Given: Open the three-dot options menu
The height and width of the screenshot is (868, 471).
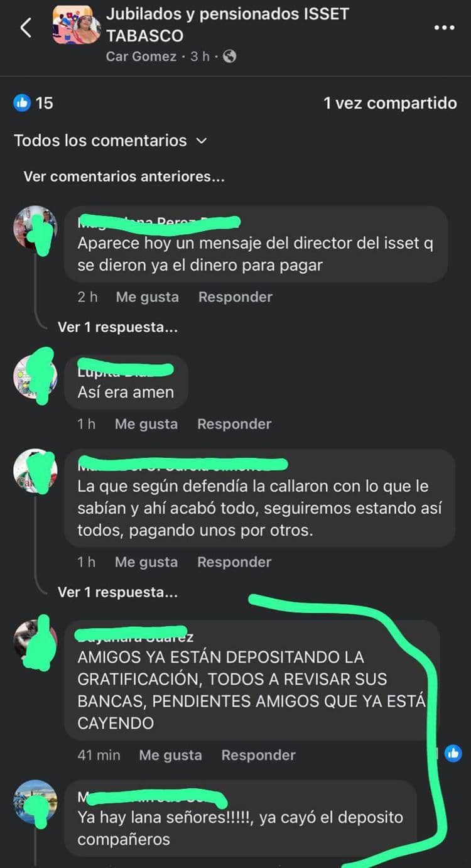Looking at the screenshot, I should [x=445, y=27].
